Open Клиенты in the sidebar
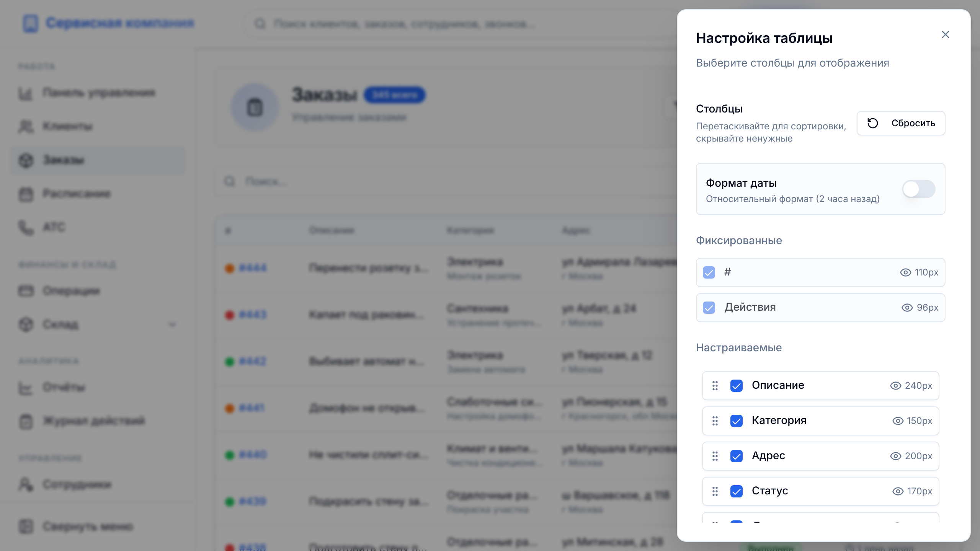This screenshot has width=980, height=551. 98,127
